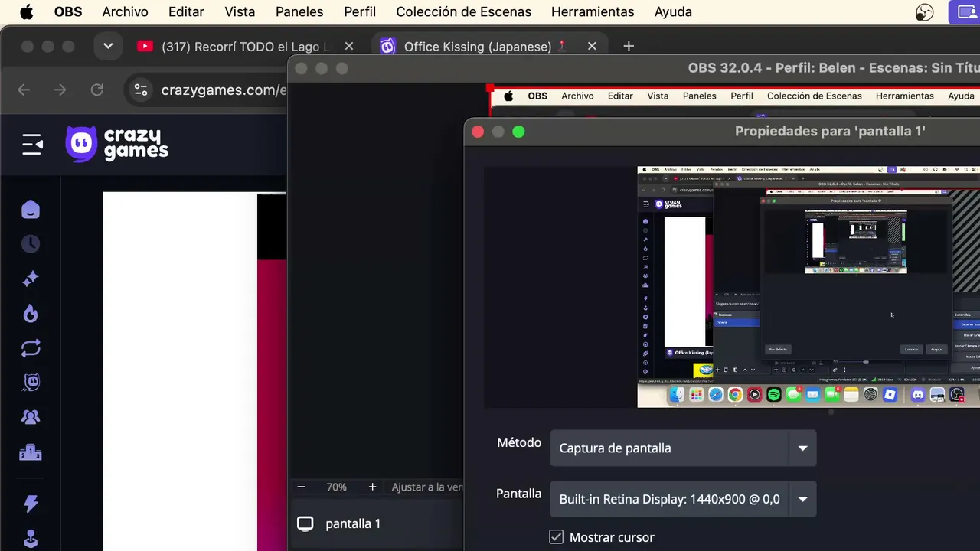This screenshot has height=551, width=980.
Task: Select the pantalla 1 source in OBS
Action: pos(375,523)
